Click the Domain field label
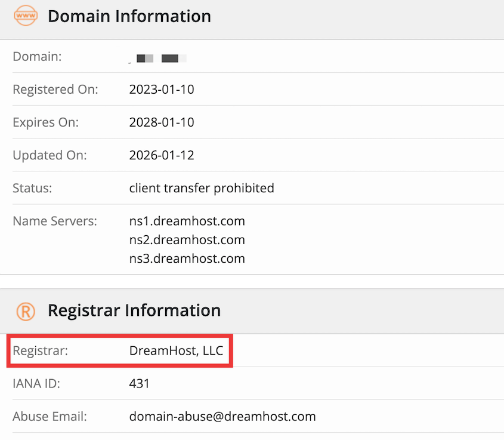Image resolution: width=504 pixels, height=440 pixels. [37, 56]
